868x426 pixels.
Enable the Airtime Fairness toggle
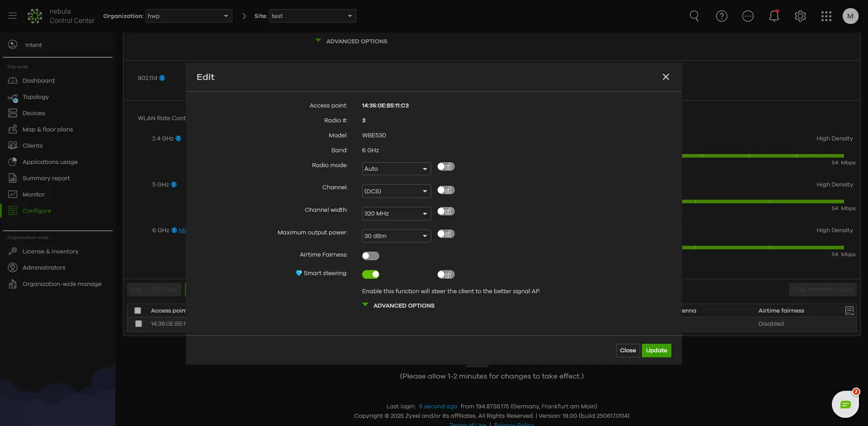370,256
